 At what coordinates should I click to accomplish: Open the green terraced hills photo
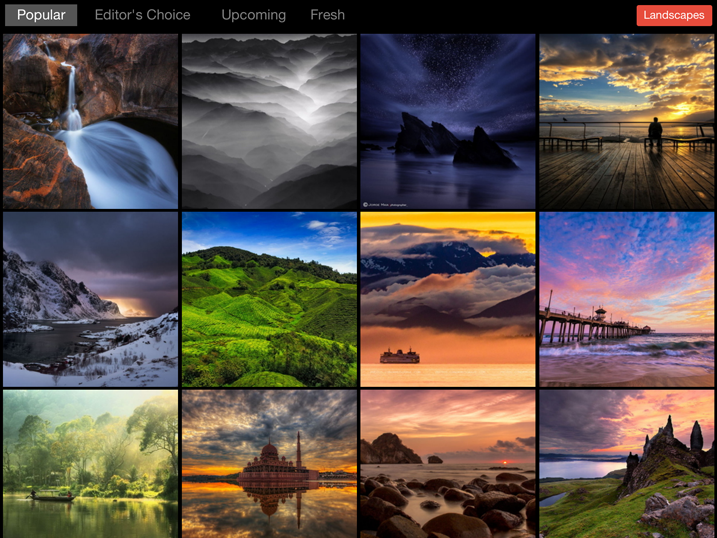269,299
